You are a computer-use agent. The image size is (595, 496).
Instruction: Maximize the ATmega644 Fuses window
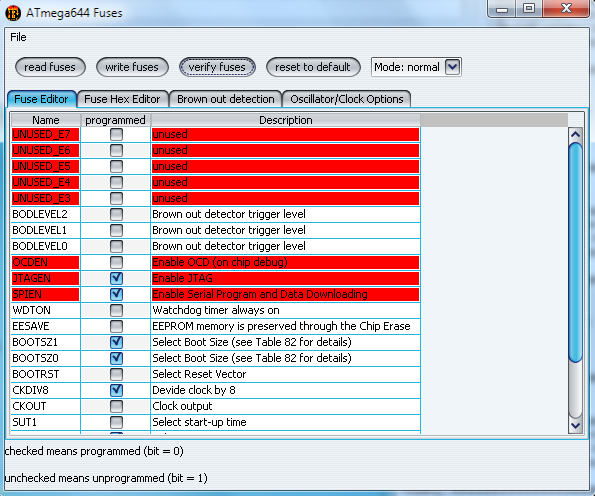(x=529, y=9)
